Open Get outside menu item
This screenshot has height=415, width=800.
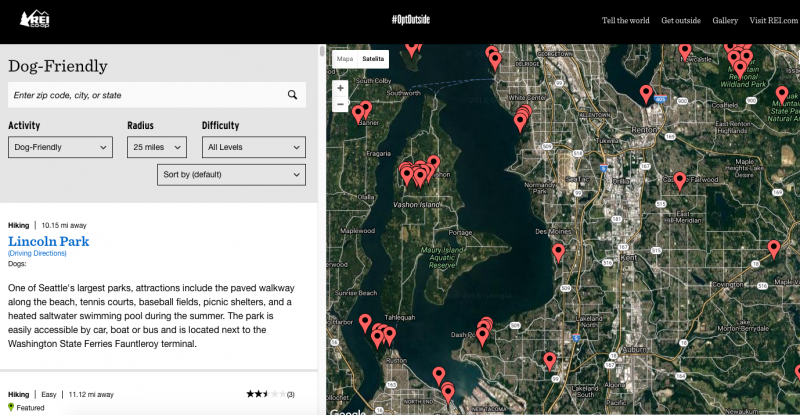[x=681, y=20]
